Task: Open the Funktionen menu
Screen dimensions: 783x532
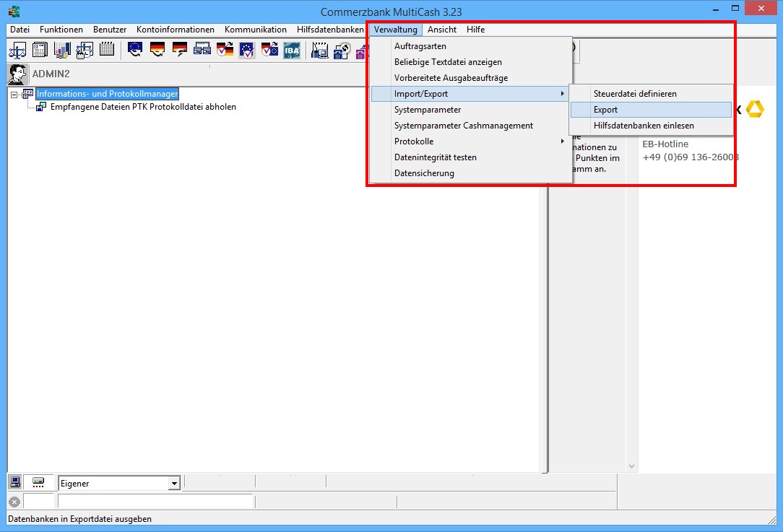Action: (61, 30)
